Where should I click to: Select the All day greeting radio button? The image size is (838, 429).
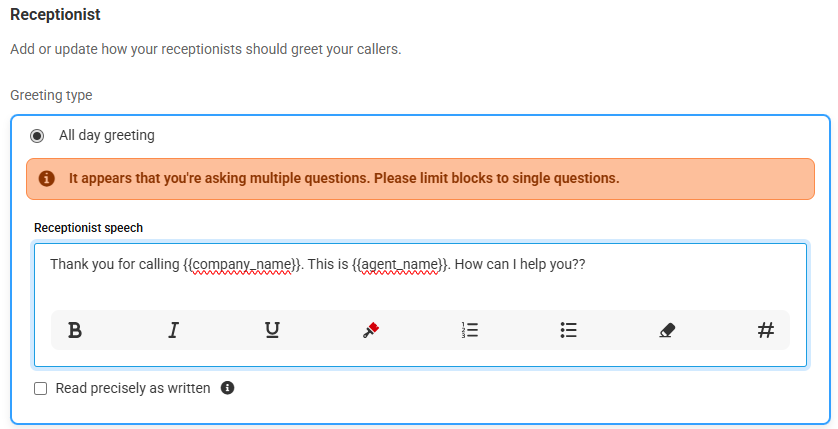pyautogui.click(x=37, y=136)
